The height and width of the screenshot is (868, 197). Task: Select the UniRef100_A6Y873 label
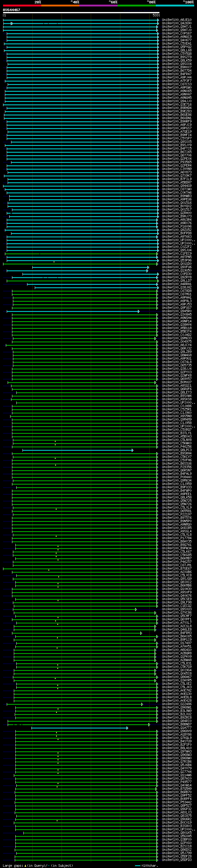[177, 172]
